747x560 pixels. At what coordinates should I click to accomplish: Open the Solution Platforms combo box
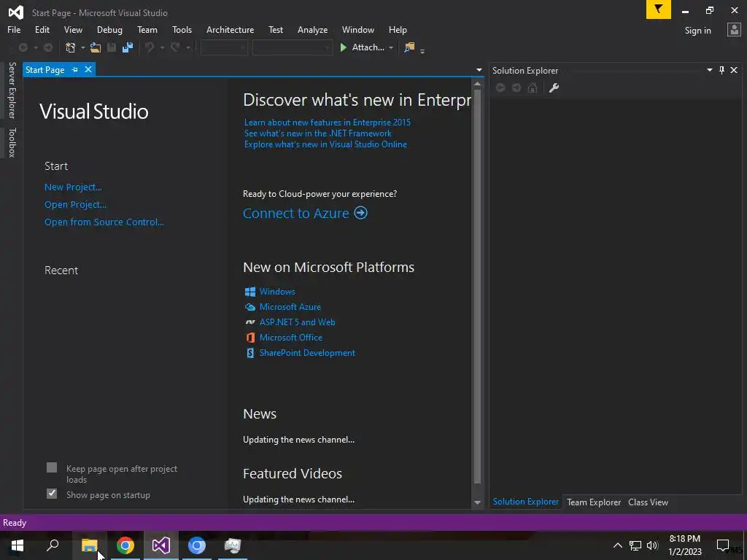click(292, 47)
